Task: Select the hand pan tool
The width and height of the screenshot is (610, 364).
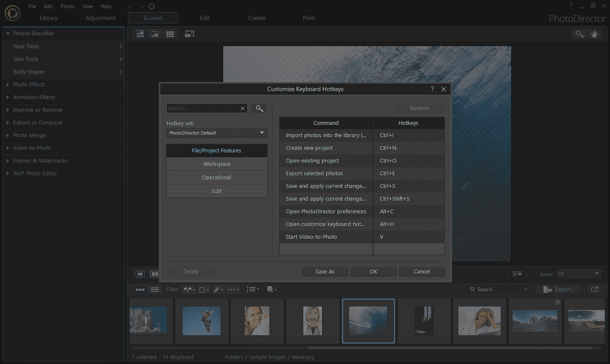Action: [x=594, y=34]
